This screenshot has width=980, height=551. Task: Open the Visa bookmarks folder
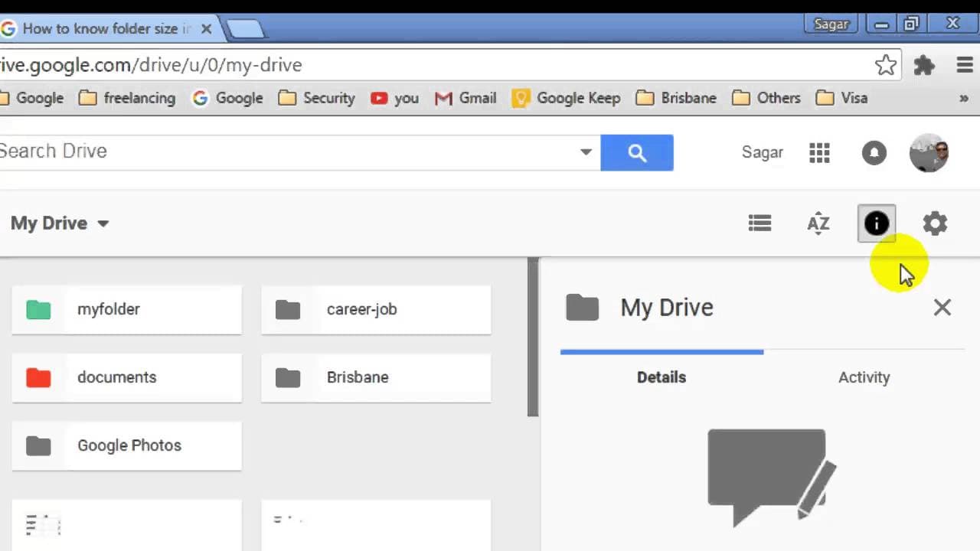click(841, 98)
